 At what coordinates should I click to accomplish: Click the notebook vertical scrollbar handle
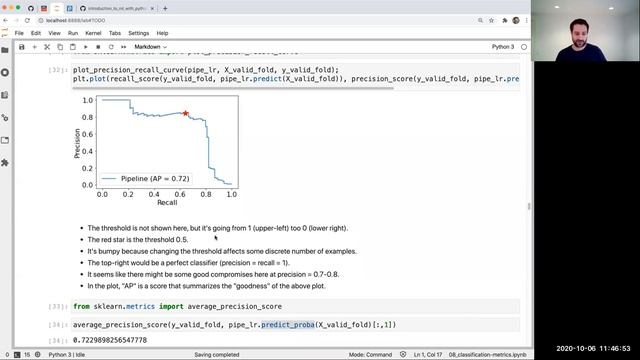tap(529, 206)
